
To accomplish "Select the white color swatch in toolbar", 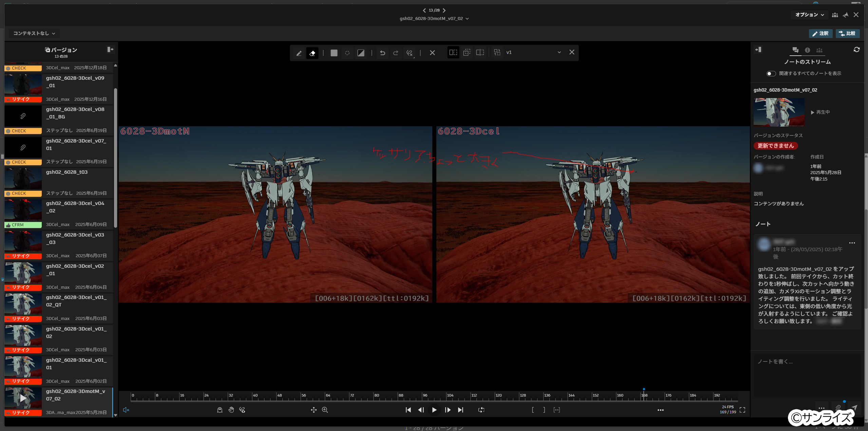I will (334, 53).
